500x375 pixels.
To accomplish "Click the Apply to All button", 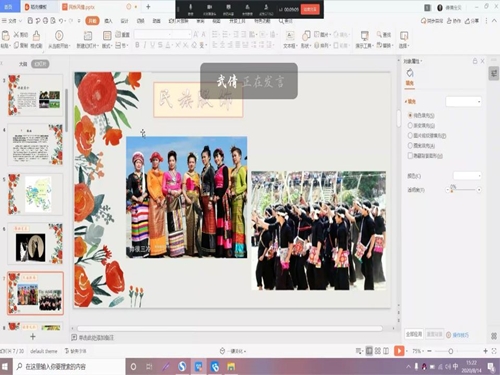I will 414,334.
